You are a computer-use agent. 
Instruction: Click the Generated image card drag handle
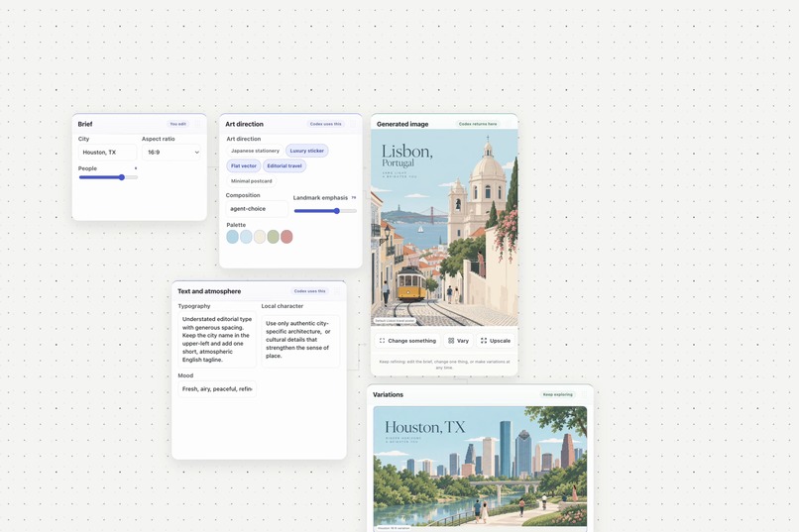click(509, 124)
